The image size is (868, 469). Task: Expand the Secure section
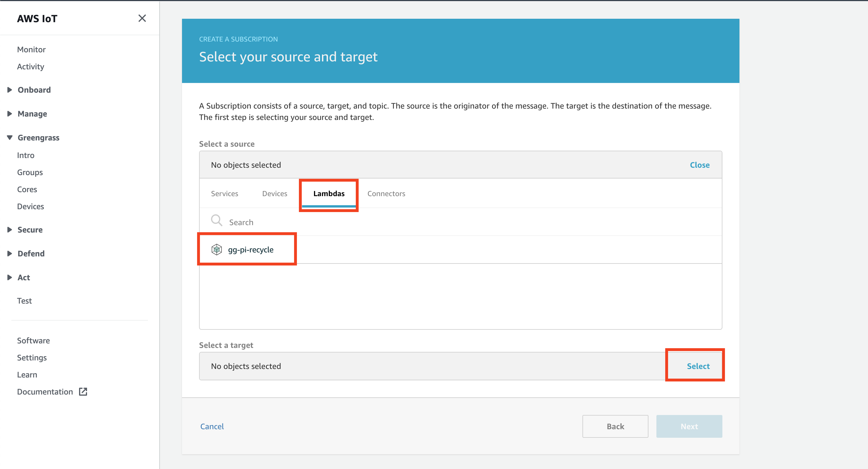10,230
